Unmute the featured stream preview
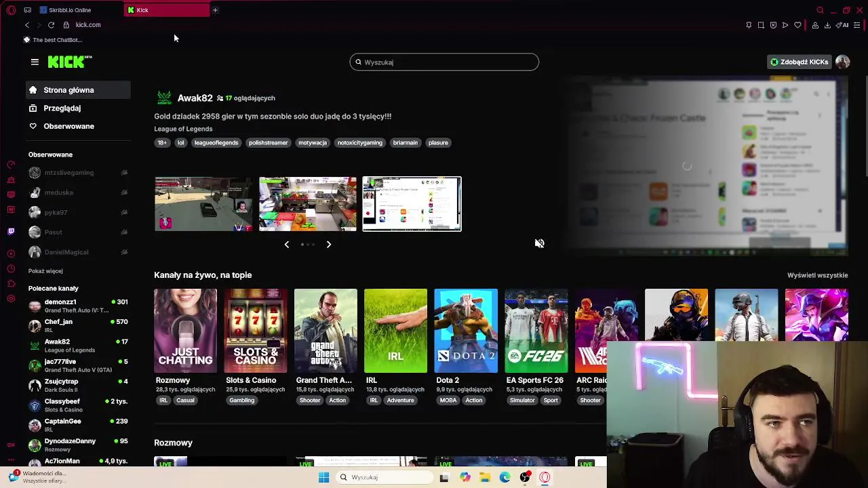This screenshot has width=868, height=488. (x=539, y=243)
